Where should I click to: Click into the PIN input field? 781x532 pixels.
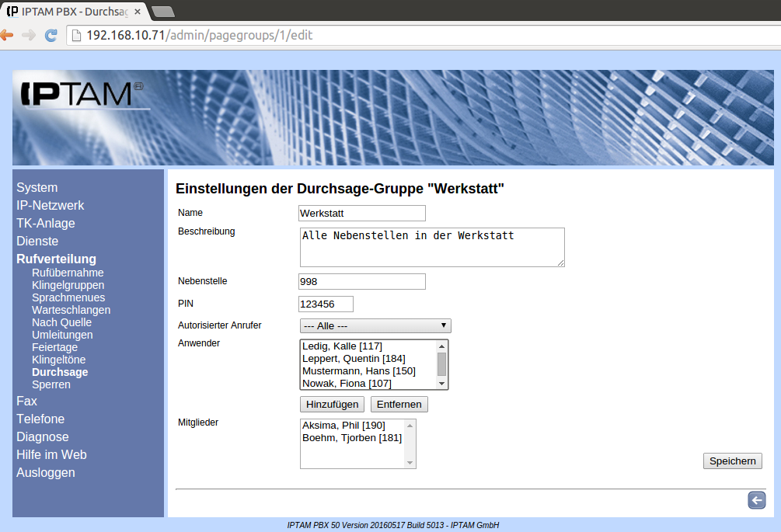[x=326, y=304]
